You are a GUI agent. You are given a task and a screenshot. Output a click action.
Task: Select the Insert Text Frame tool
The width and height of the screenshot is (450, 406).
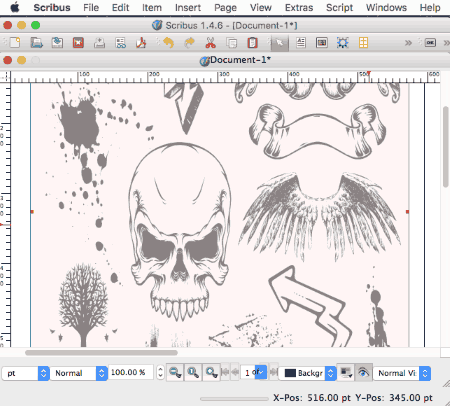(301, 43)
